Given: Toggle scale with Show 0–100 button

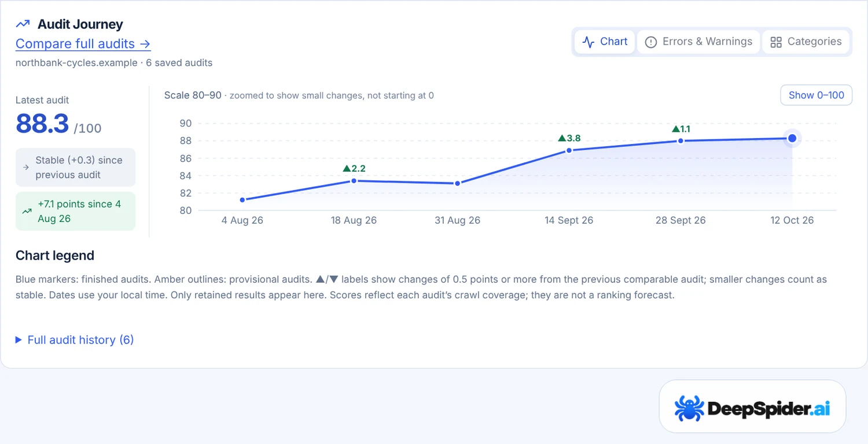Looking at the screenshot, I should point(816,95).
